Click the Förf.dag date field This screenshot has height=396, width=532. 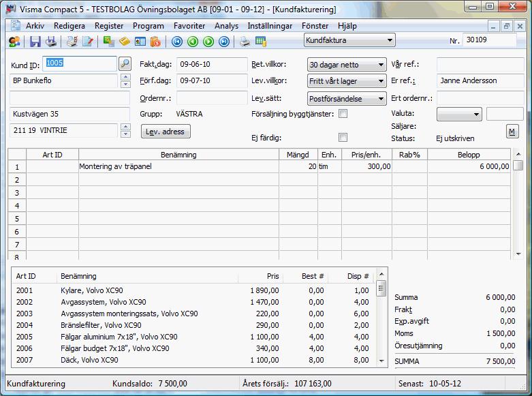point(212,81)
